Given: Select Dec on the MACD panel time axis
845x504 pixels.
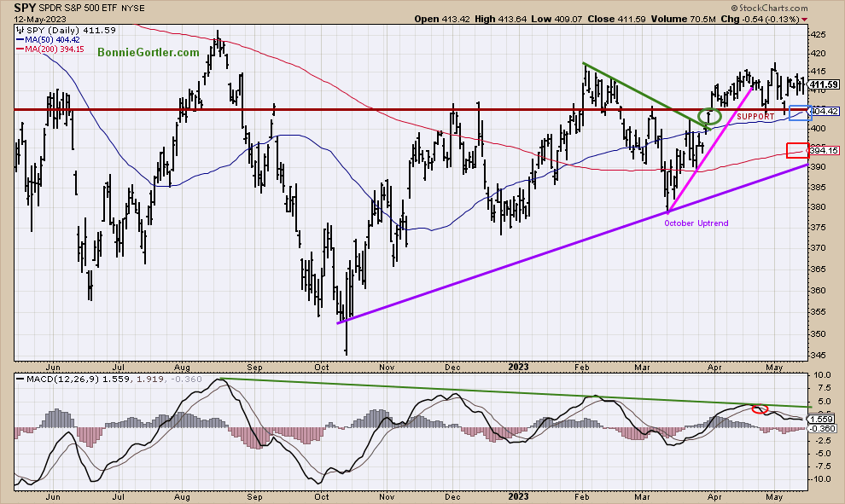Looking at the screenshot, I should (x=452, y=496).
